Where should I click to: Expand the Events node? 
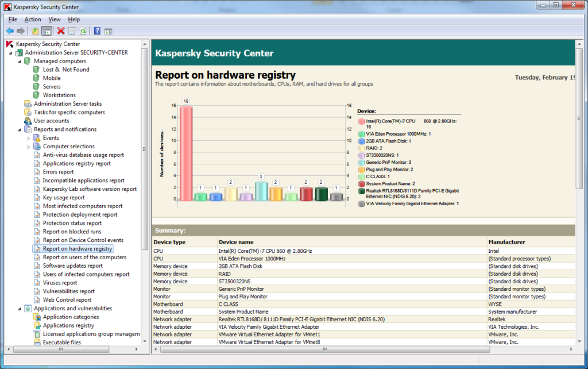(29, 138)
